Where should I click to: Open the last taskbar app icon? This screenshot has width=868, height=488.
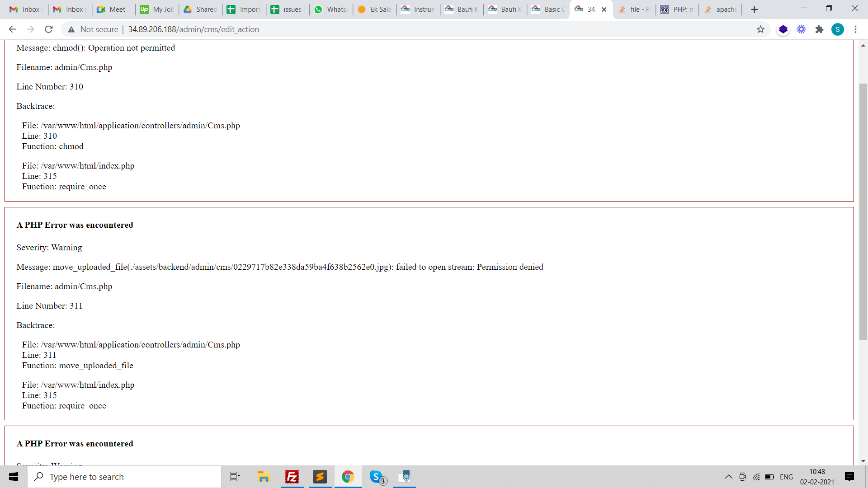(404, 477)
